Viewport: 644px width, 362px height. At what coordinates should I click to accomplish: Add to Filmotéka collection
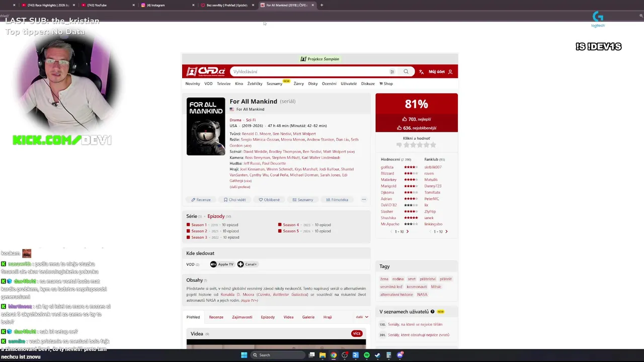point(337,200)
